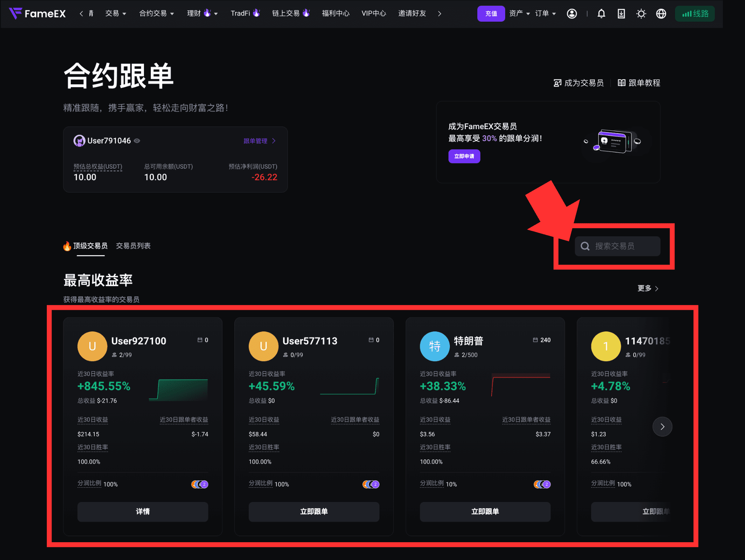
Task: Open 跟单管理 chevron link
Action: coord(260,141)
